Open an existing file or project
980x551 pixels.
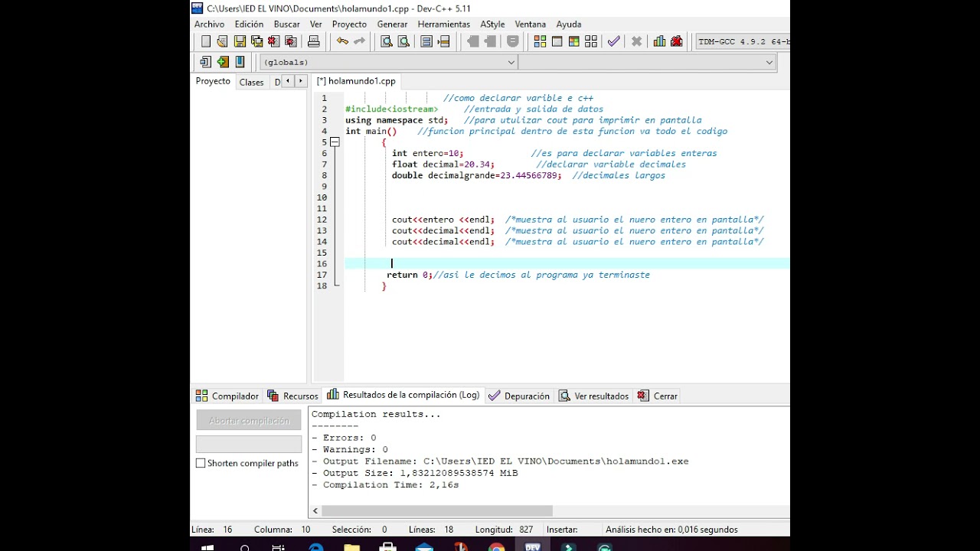click(x=222, y=41)
